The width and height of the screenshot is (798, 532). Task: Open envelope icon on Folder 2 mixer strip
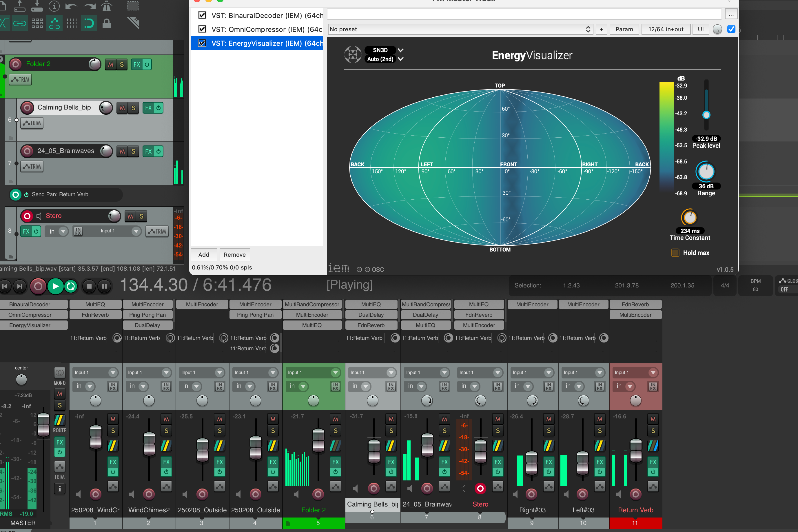335,486
